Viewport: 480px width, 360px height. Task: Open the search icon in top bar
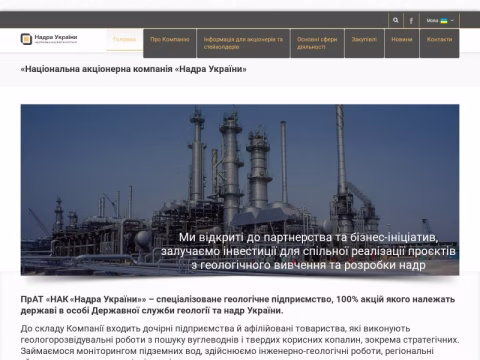point(396,20)
